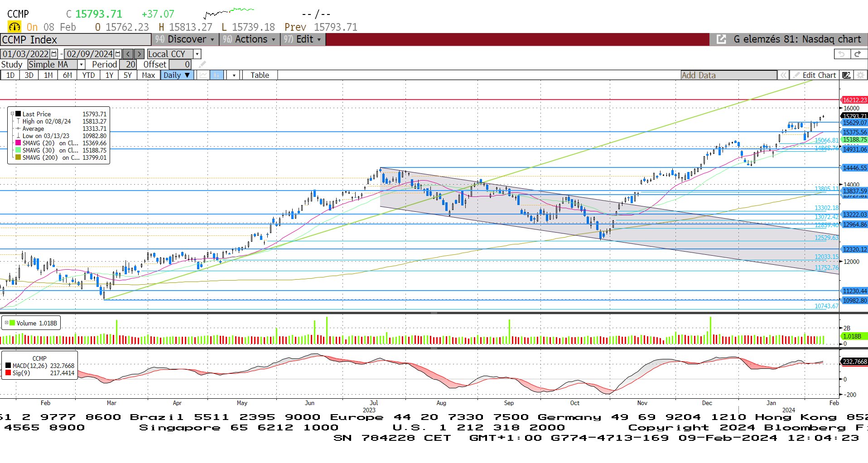
Task: Click the Edit Chart button
Action: [x=814, y=75]
